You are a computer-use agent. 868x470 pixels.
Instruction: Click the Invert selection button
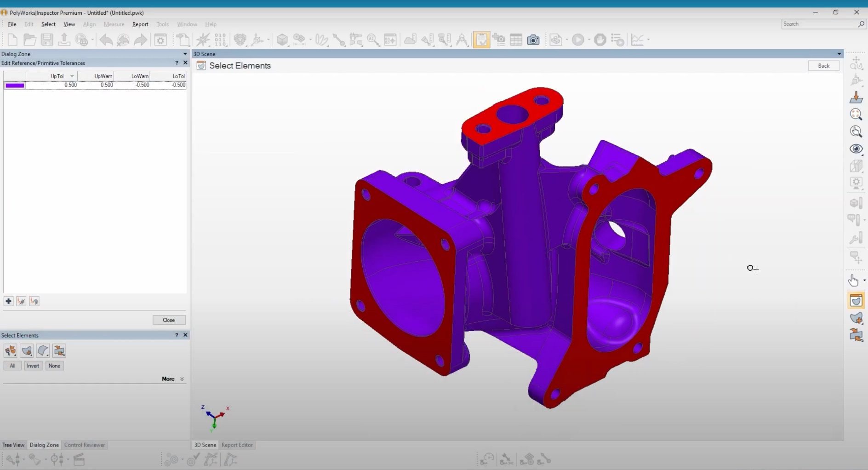point(33,365)
